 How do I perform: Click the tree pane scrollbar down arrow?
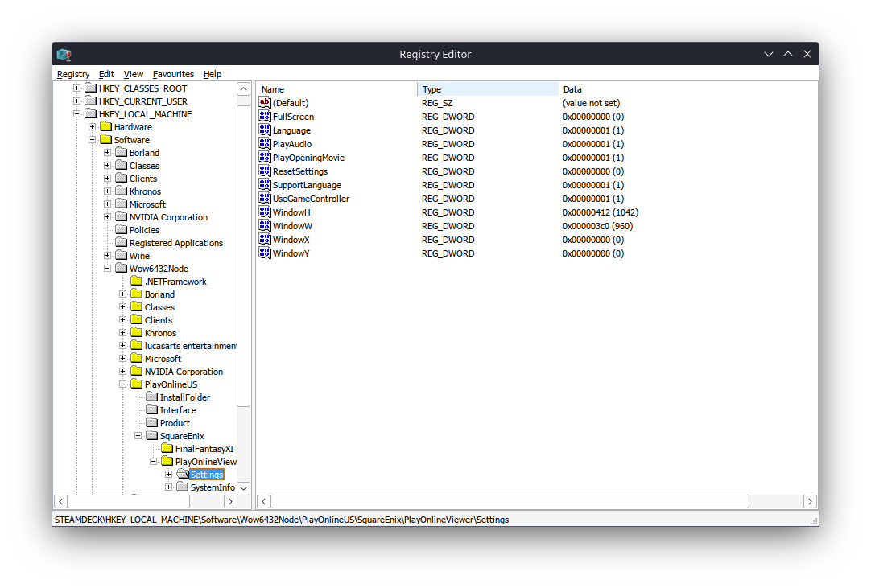(243, 487)
